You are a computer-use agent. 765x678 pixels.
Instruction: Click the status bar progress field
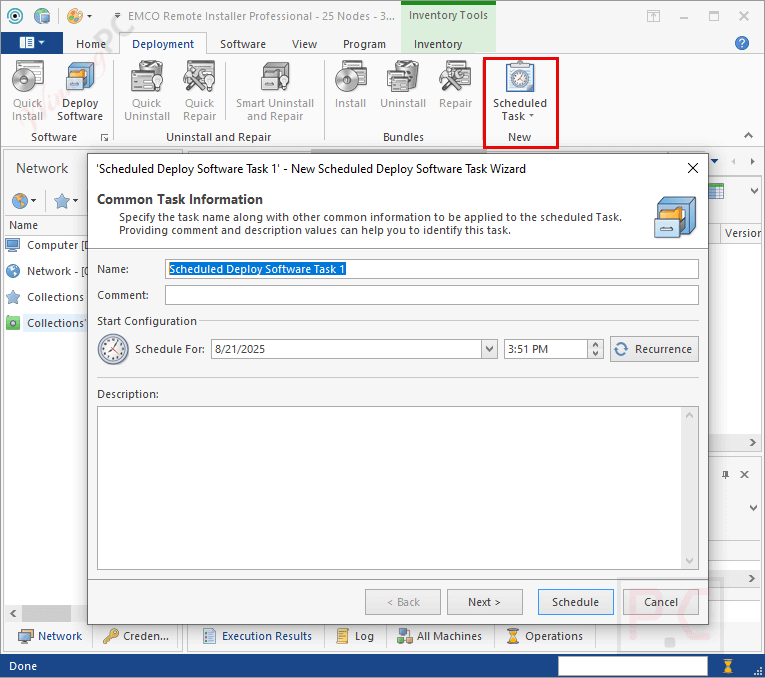(633, 666)
